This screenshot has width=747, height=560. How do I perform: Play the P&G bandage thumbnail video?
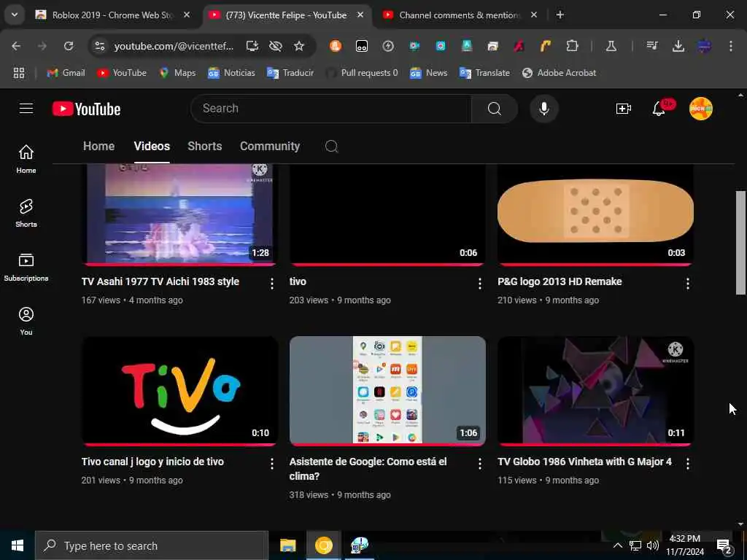pyautogui.click(x=595, y=215)
